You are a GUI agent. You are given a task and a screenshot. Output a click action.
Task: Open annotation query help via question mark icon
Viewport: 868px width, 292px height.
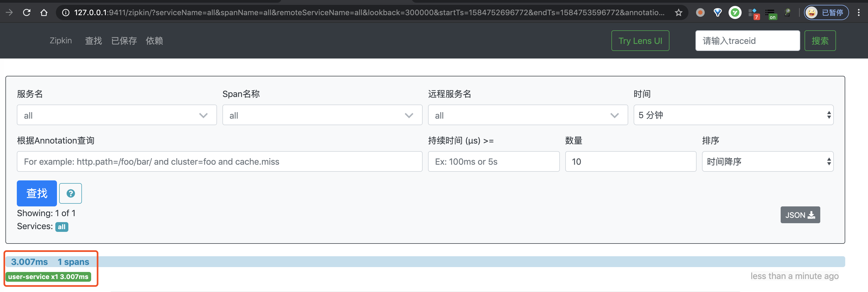(x=71, y=193)
